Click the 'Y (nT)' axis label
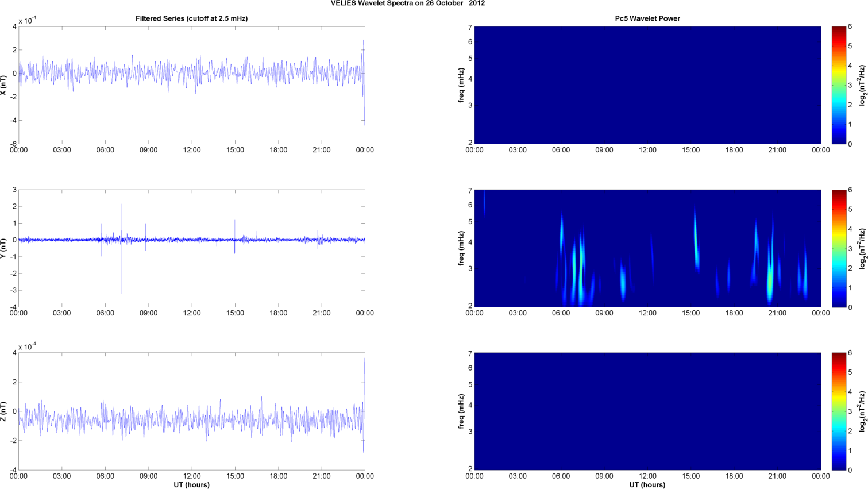This screenshot has height=489, width=868. click(3, 248)
